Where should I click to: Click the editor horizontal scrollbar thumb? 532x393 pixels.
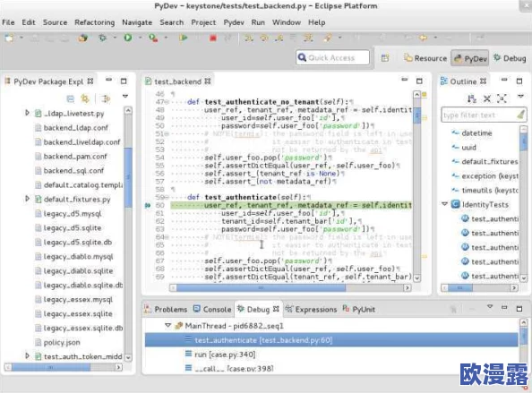(261, 288)
